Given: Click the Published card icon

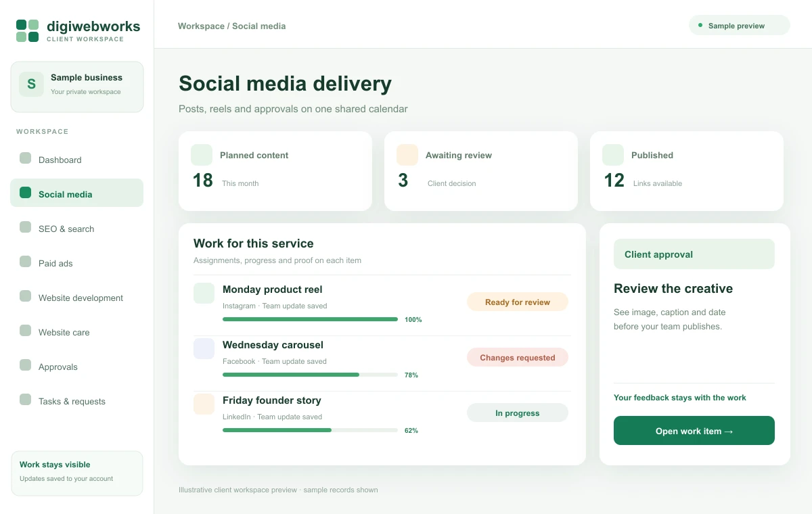Looking at the screenshot, I should click(613, 155).
